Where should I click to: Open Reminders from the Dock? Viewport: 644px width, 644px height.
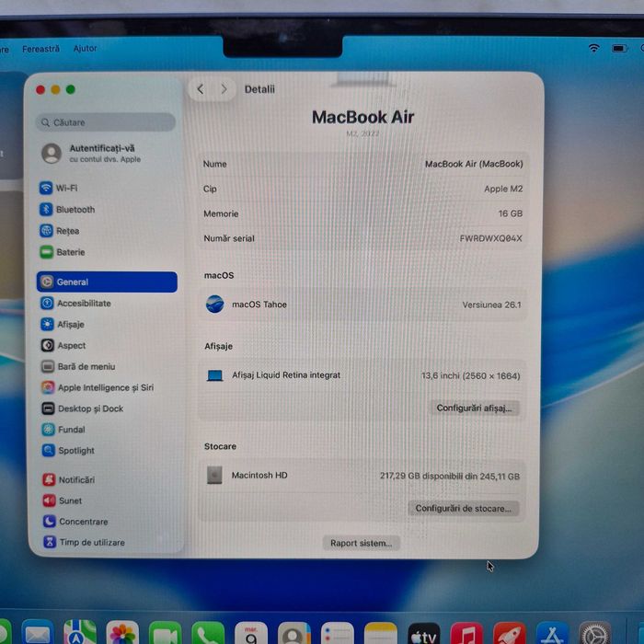pos(338,634)
